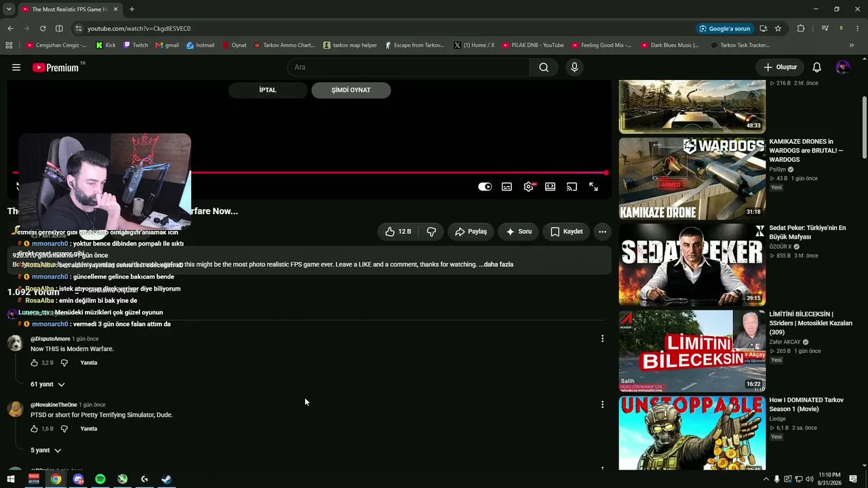Screen dimensions: 868x488
Task: Bookmark this page with the star
Action: tap(778, 28)
